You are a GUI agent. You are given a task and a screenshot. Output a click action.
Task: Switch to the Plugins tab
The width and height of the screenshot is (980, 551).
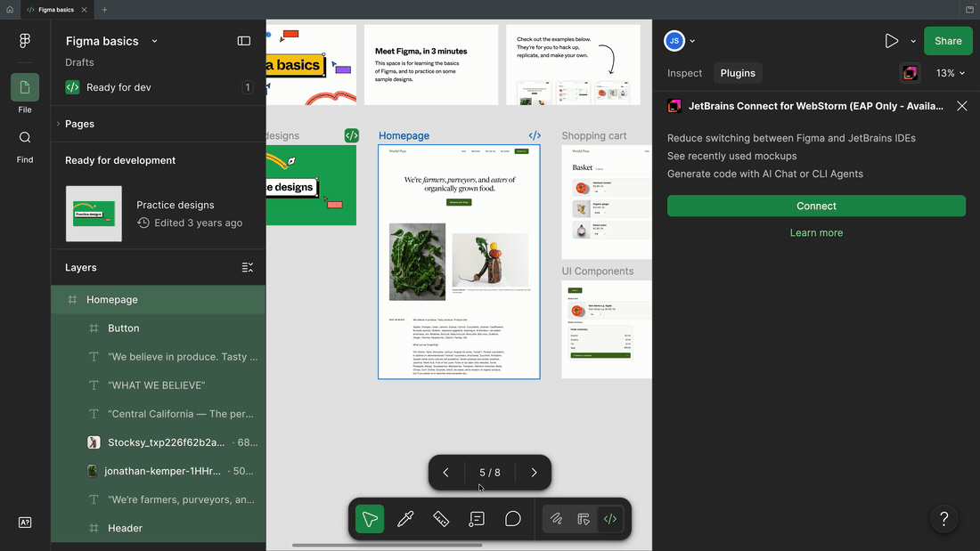(738, 73)
